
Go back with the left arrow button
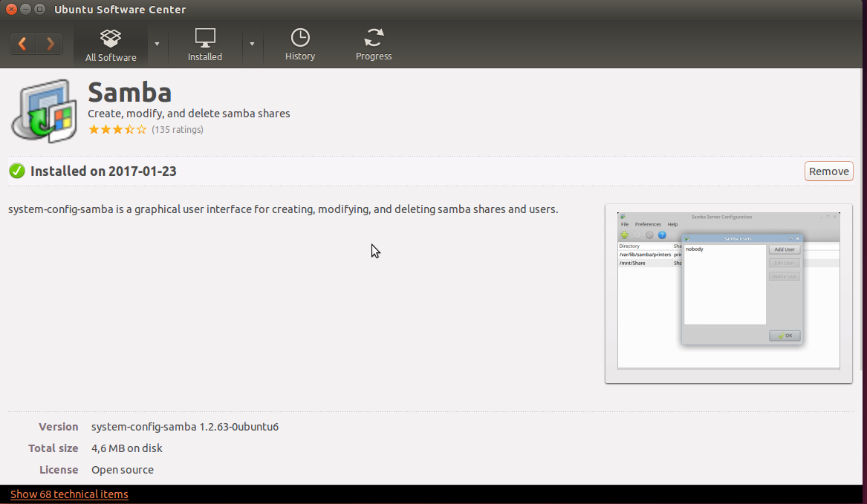[x=23, y=44]
